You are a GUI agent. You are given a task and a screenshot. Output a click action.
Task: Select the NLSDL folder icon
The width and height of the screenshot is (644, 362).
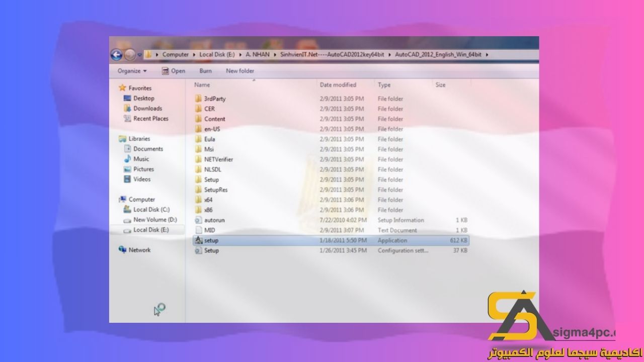[x=198, y=169]
